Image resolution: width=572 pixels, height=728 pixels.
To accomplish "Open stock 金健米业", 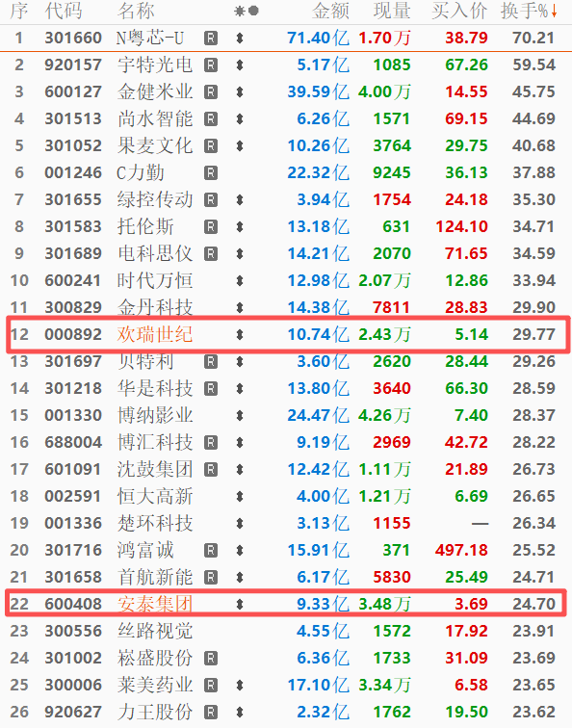I will (155, 91).
